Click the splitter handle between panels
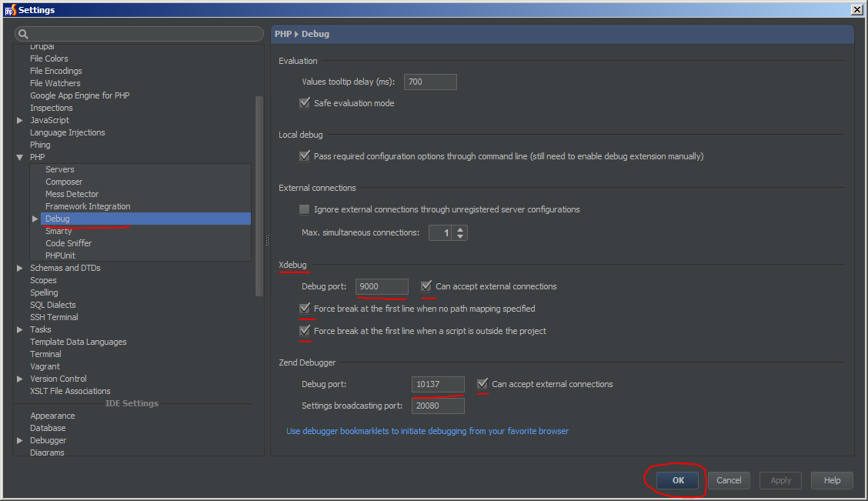 (x=267, y=239)
